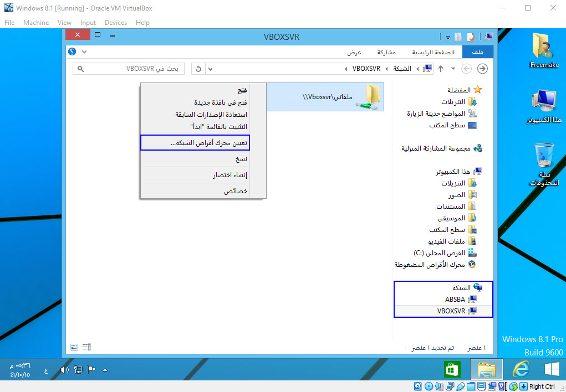This screenshot has width=566, height=392.
Task: Click the Windows Start button
Action: click(552, 369)
